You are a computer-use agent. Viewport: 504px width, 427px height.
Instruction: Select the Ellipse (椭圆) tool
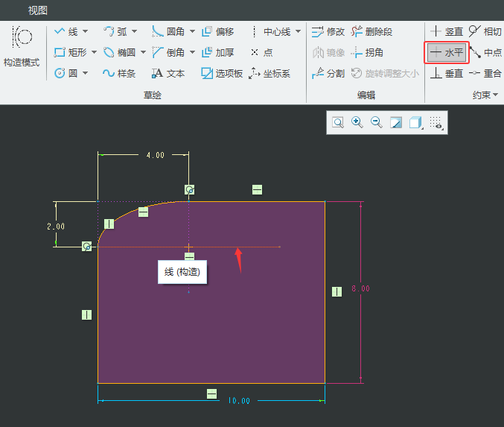[x=119, y=52]
